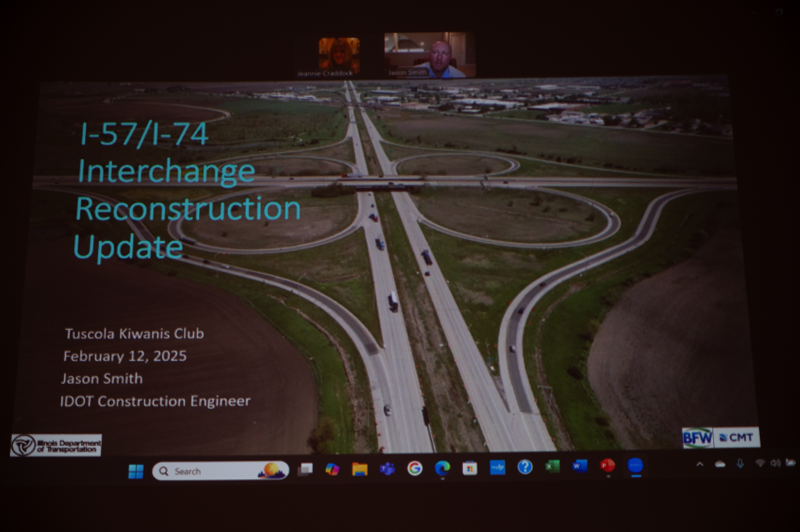Click the Illinois Department of Transportation logo
The width and height of the screenshot is (800, 532).
[56, 446]
